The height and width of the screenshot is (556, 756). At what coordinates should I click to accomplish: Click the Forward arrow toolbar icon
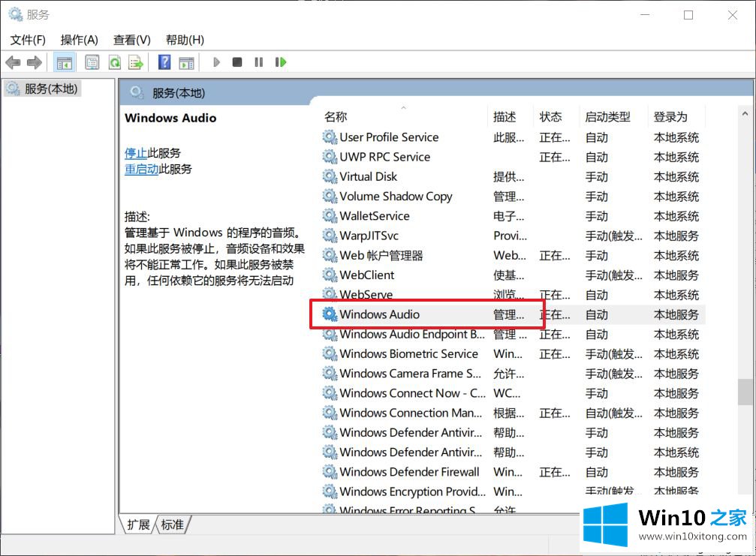click(x=35, y=62)
